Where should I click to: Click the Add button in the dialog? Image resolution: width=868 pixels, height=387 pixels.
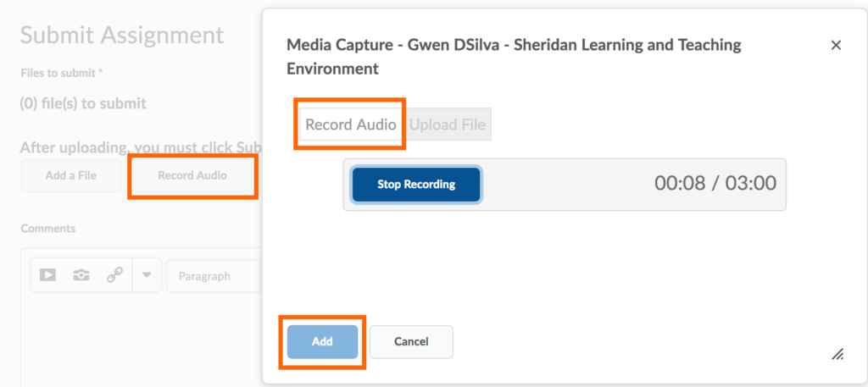point(322,341)
